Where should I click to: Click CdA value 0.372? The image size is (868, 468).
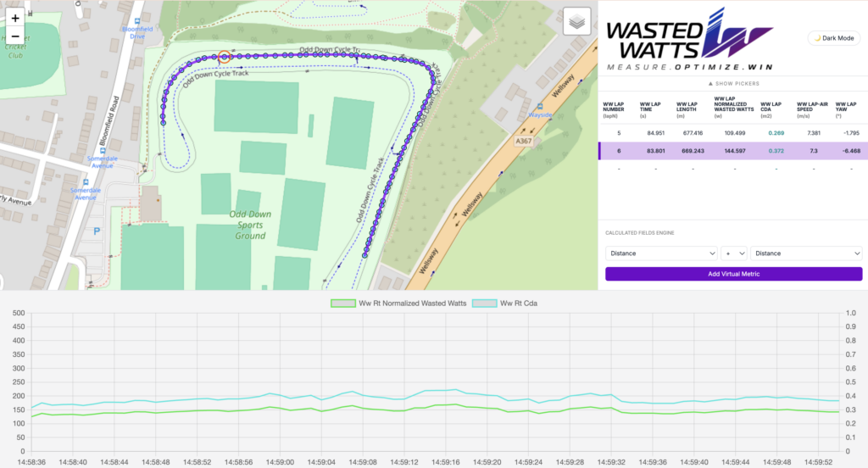coord(776,151)
